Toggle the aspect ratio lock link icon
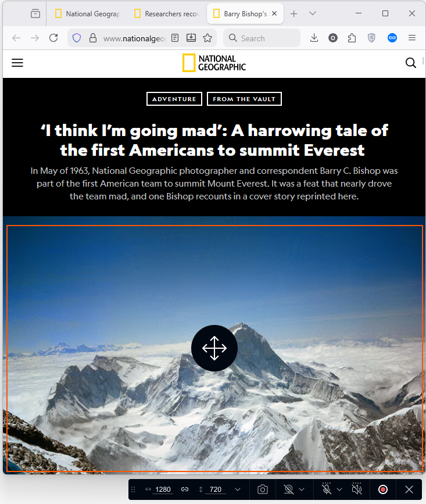This screenshot has width=426, height=504. coord(185,489)
